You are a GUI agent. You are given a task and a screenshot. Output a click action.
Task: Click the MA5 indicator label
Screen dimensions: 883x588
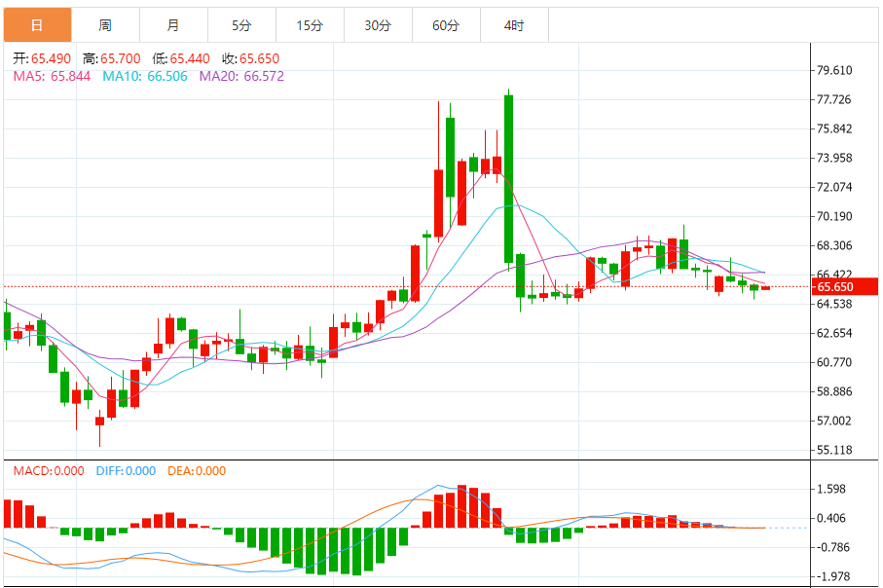pos(52,76)
